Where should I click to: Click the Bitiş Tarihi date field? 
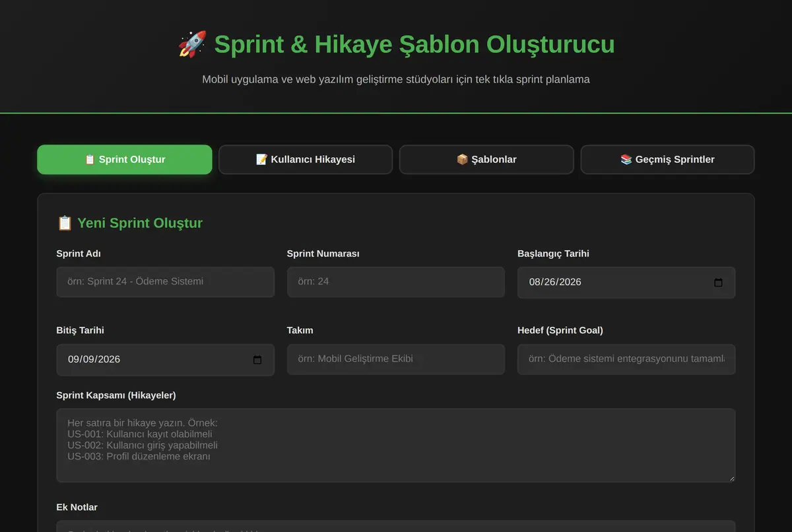point(166,360)
